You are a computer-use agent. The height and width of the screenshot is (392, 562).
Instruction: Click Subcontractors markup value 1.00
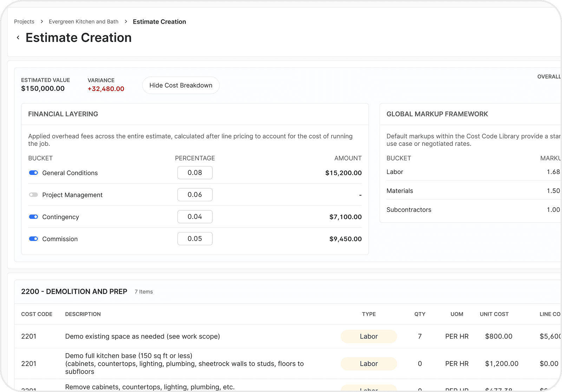coord(553,210)
